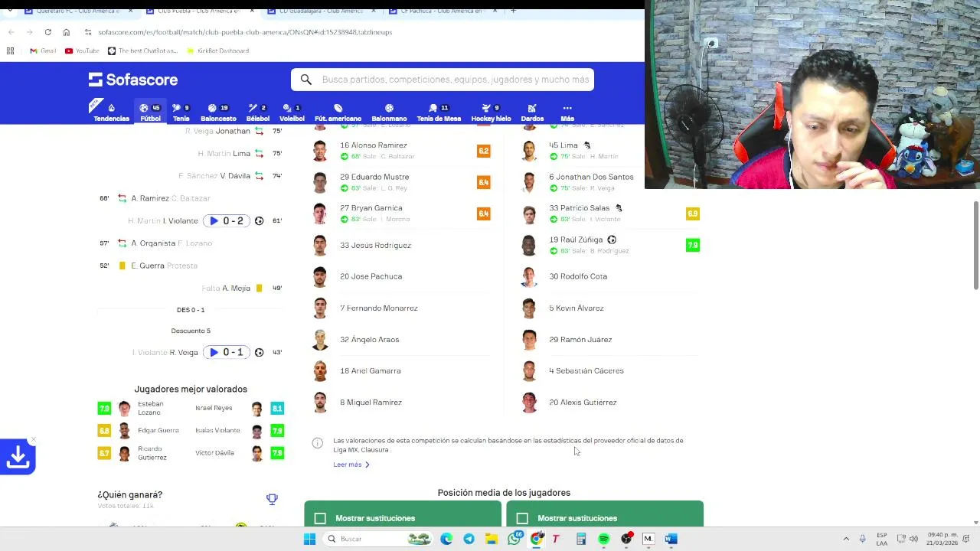Open Spotify from the taskbar
Image resolution: width=980 pixels, height=551 pixels.
(x=603, y=539)
